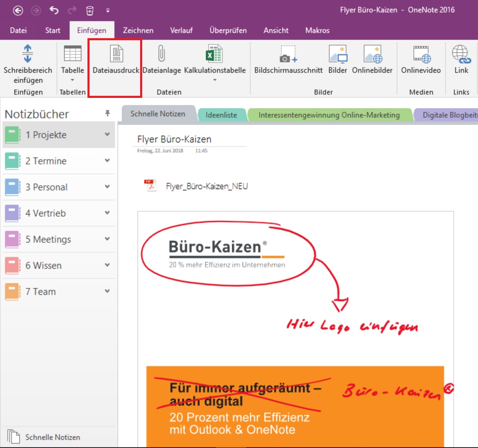Viewport: 478px width, 448px height.
Task: Open the Tabelle dropdown
Action: [x=73, y=80]
